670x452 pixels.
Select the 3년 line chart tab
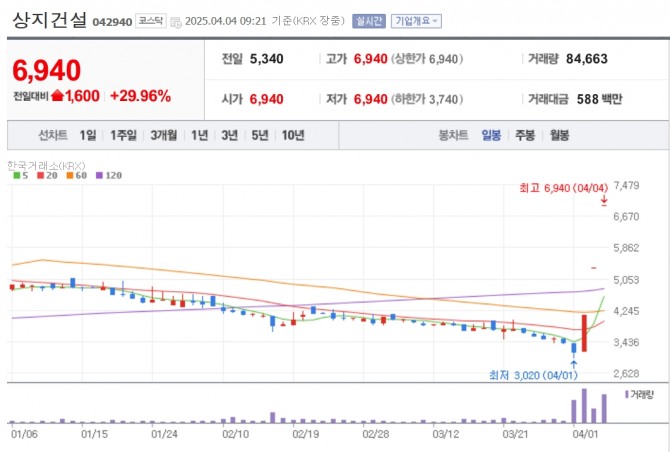(x=229, y=135)
